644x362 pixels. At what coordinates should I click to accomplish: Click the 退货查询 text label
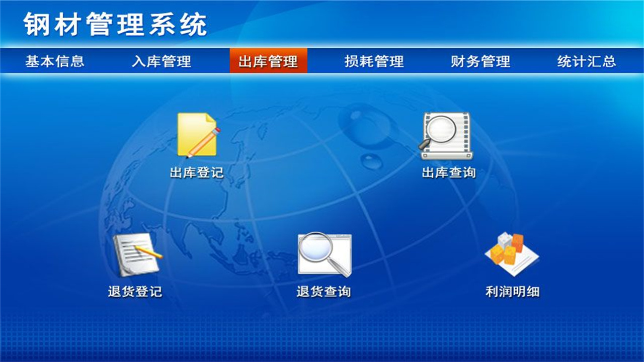pyautogui.click(x=325, y=290)
